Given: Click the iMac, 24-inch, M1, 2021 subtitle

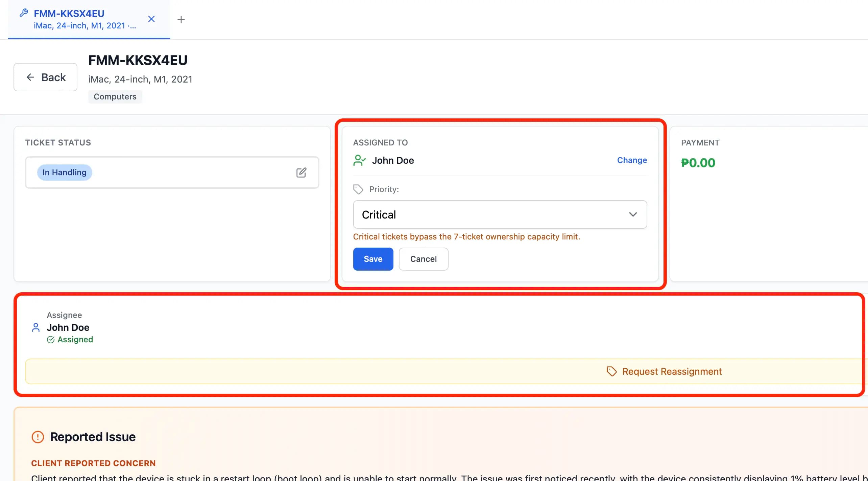Looking at the screenshot, I should [x=140, y=79].
